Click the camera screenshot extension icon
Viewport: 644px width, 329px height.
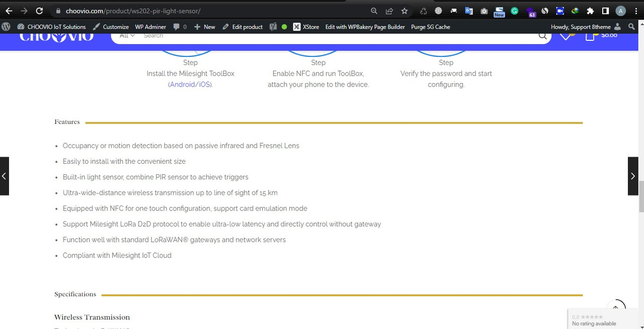(x=484, y=11)
